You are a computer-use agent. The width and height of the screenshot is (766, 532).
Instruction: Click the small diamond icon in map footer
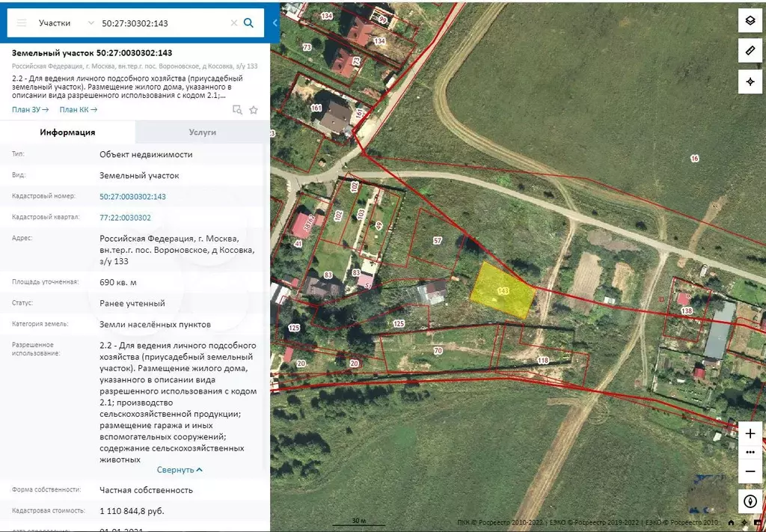point(743,523)
